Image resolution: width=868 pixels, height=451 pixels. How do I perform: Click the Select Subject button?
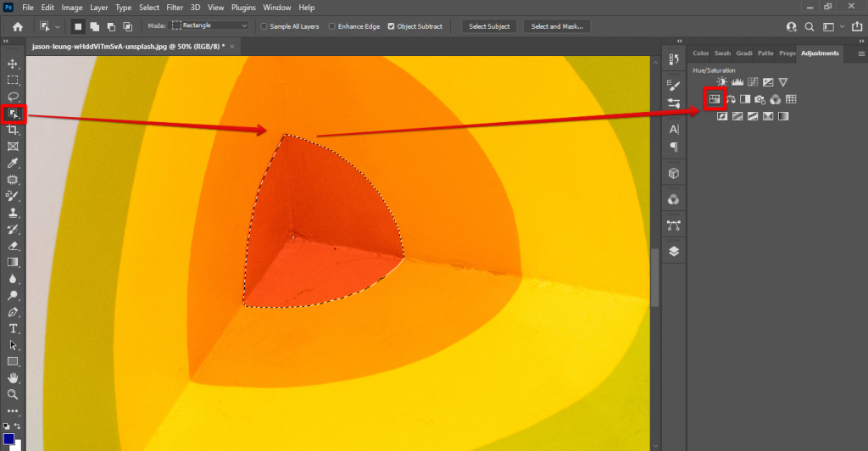coord(489,26)
